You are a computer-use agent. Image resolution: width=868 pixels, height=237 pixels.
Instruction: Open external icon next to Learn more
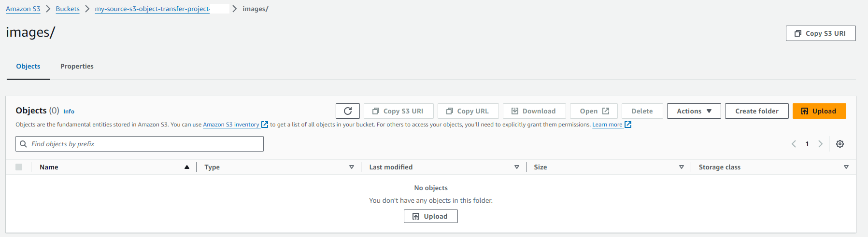click(628, 125)
